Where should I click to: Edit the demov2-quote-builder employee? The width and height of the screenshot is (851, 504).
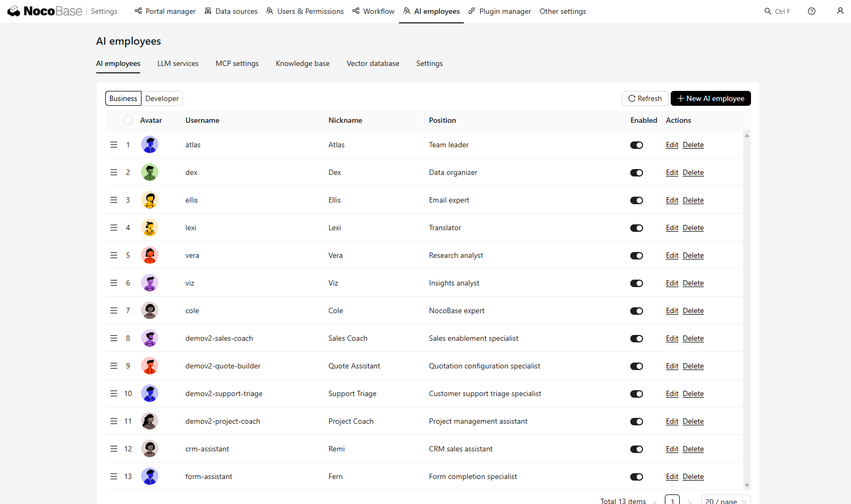click(672, 366)
